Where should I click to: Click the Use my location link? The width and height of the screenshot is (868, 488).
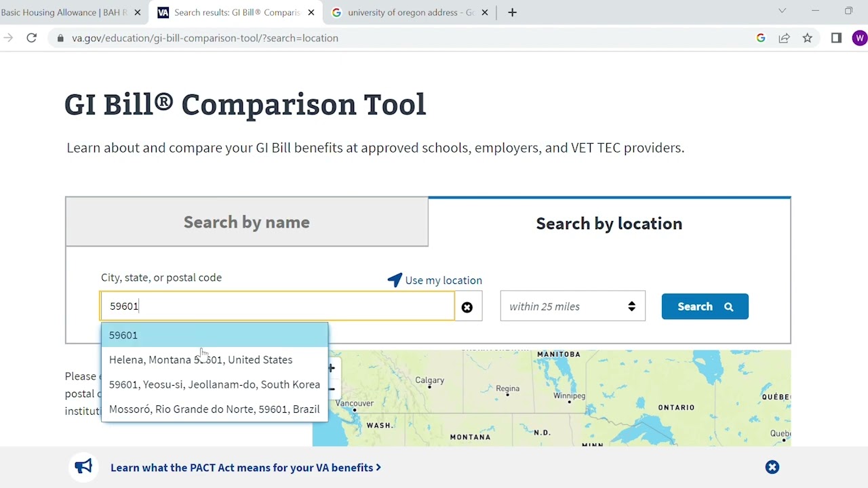click(443, 280)
